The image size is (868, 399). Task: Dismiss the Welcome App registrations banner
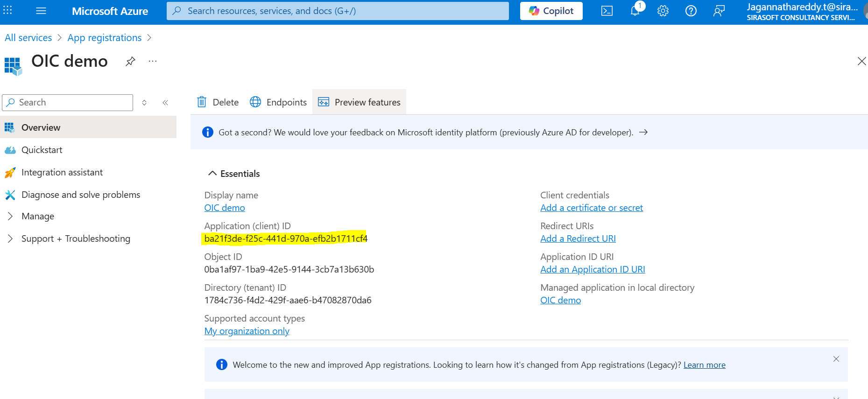(x=836, y=359)
